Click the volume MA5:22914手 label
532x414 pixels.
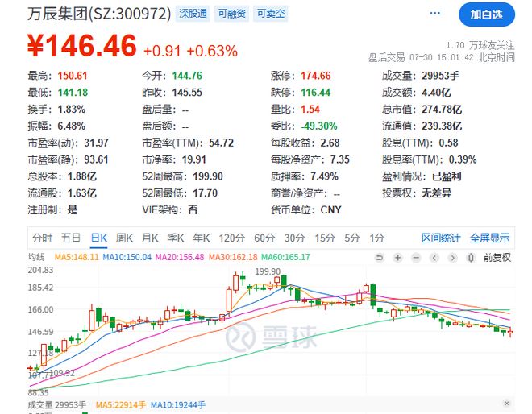tap(121, 405)
